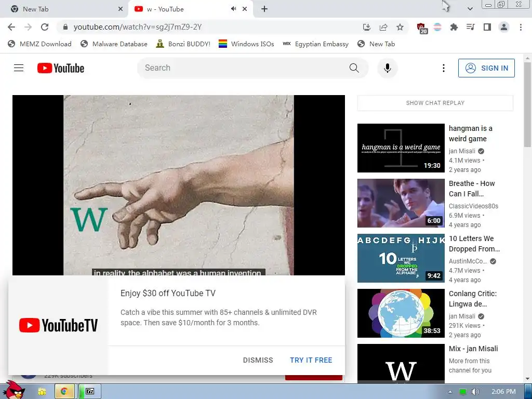
Task: Reload the YouTube page
Action: [45, 27]
